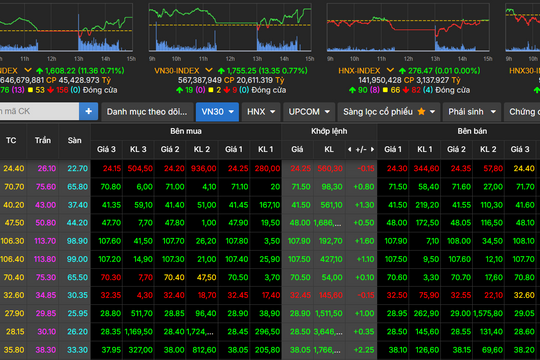Expand the VN30-INDEX chevron dropdown
The height and width of the screenshot is (360, 540).
(x=209, y=71)
